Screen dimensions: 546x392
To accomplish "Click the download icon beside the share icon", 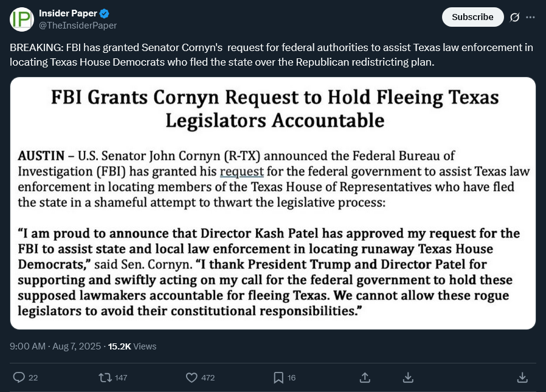I will coord(409,377).
